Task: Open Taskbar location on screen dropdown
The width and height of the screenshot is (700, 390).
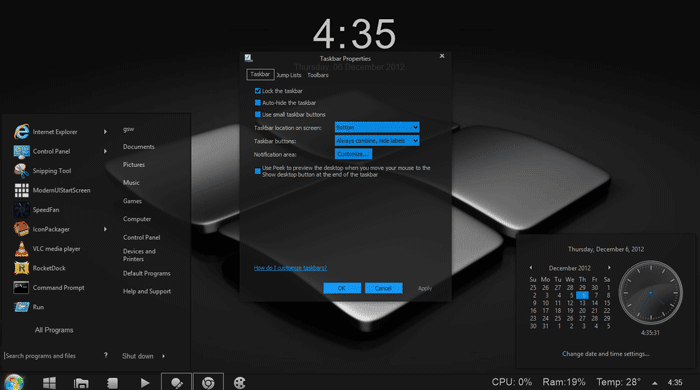Action: (x=377, y=127)
